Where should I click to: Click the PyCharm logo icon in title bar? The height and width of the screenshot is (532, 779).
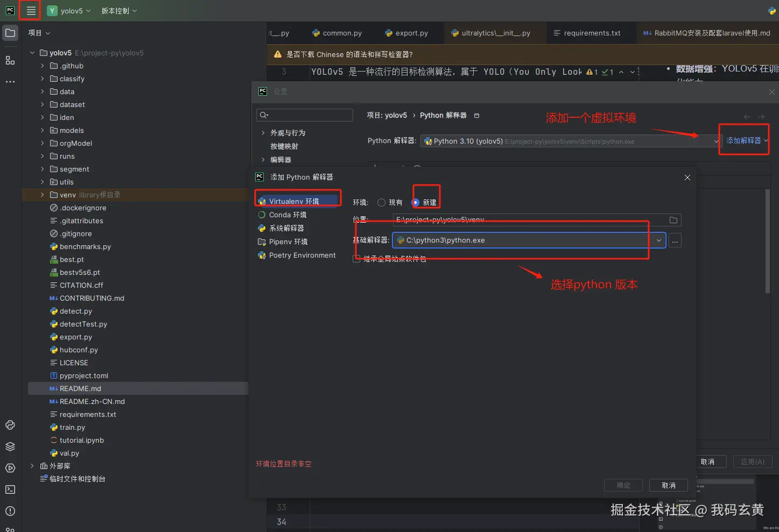10,10
